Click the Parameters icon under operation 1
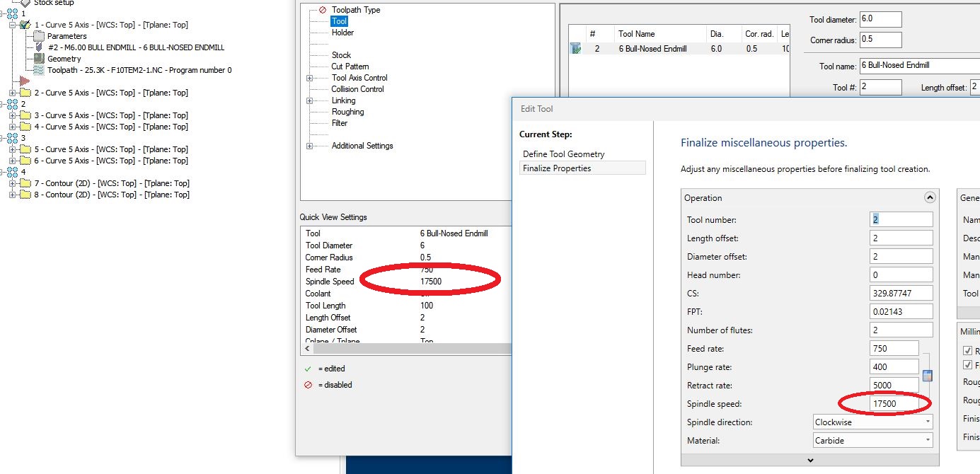 pyautogui.click(x=39, y=36)
